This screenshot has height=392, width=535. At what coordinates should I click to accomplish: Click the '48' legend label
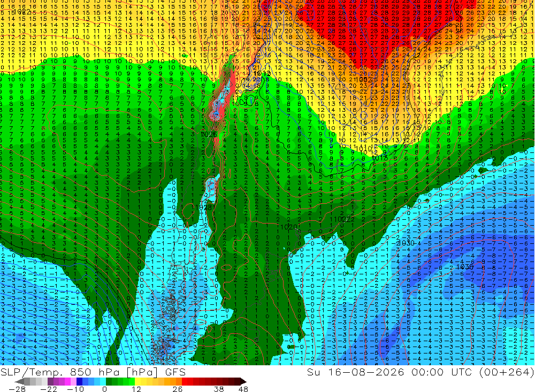point(243,389)
